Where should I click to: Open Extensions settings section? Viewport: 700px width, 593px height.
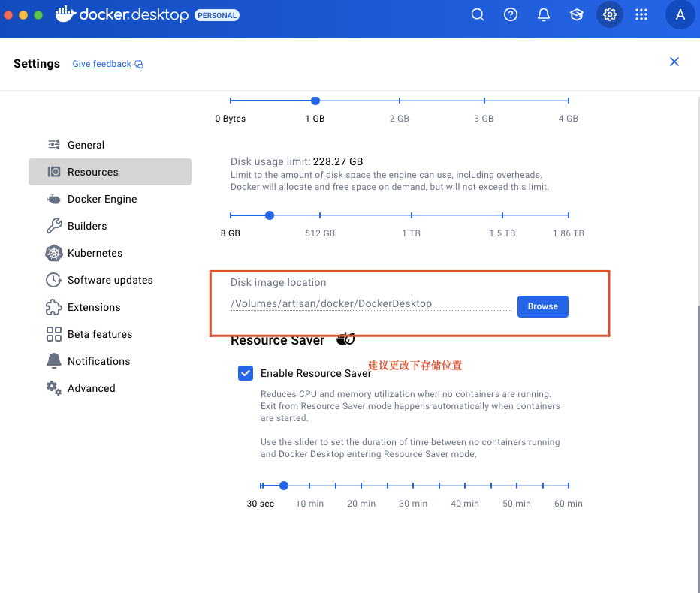pos(110,307)
